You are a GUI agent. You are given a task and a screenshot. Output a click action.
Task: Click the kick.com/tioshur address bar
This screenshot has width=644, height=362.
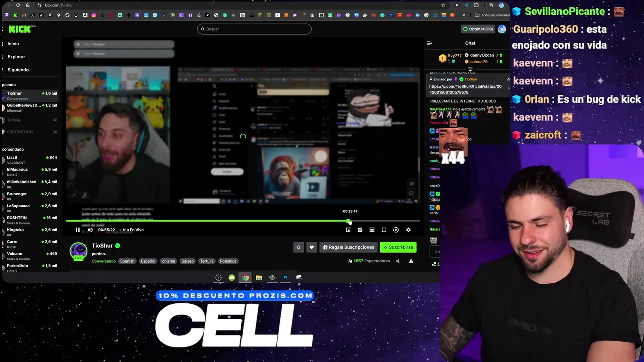click(242, 5)
